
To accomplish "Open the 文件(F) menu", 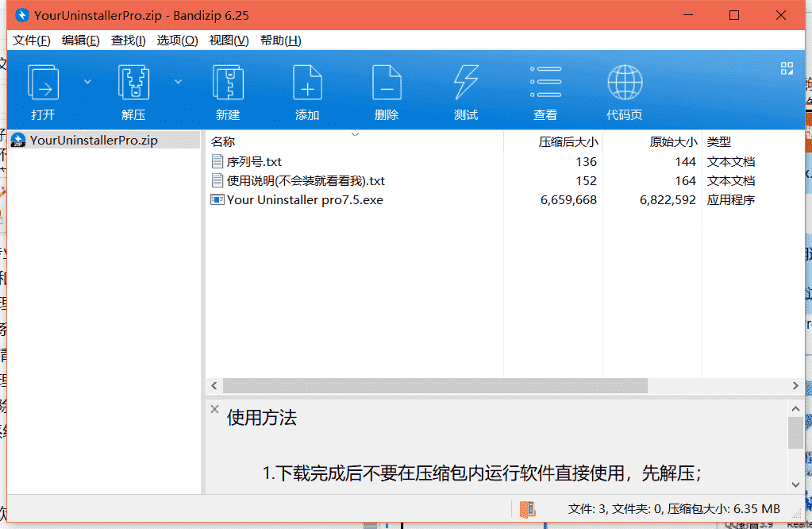I will pos(31,41).
